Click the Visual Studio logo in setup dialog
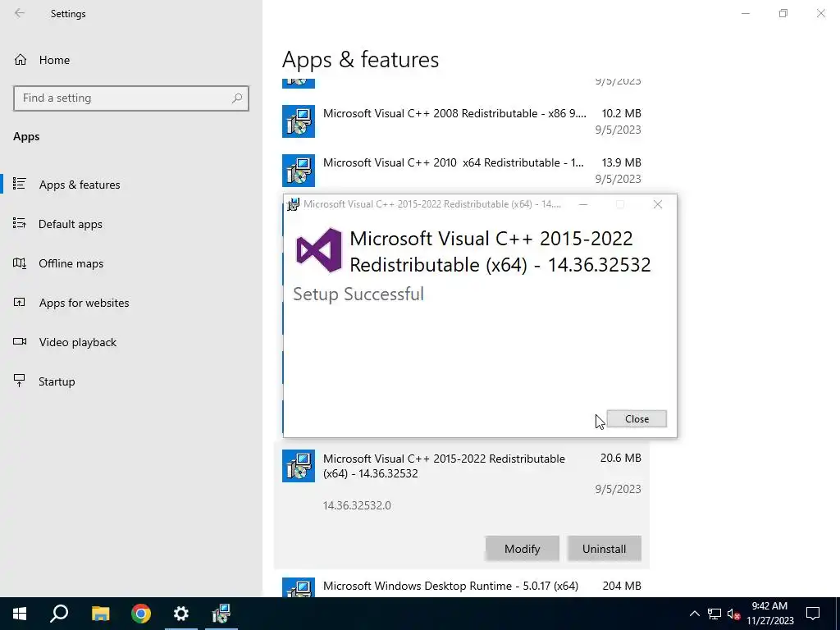This screenshot has height=630, width=840. click(x=319, y=250)
